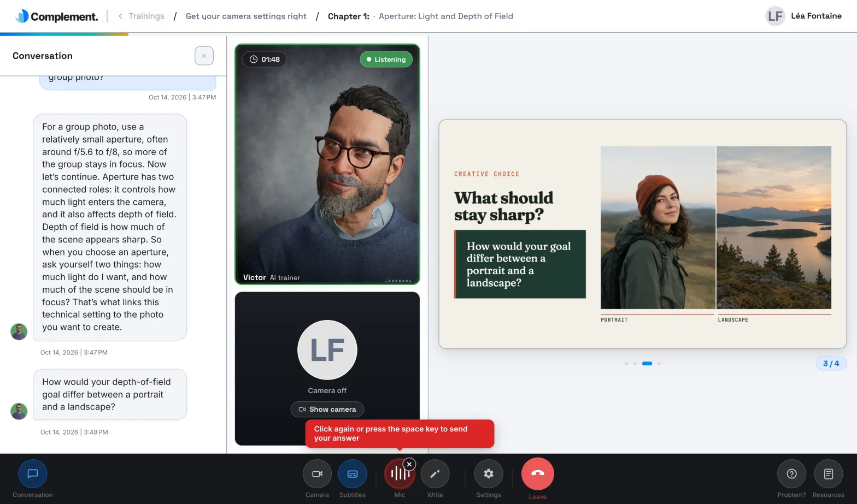Click the PORTRAIT caption under the photo
Viewport: 857px width, 504px height.
[x=614, y=320]
